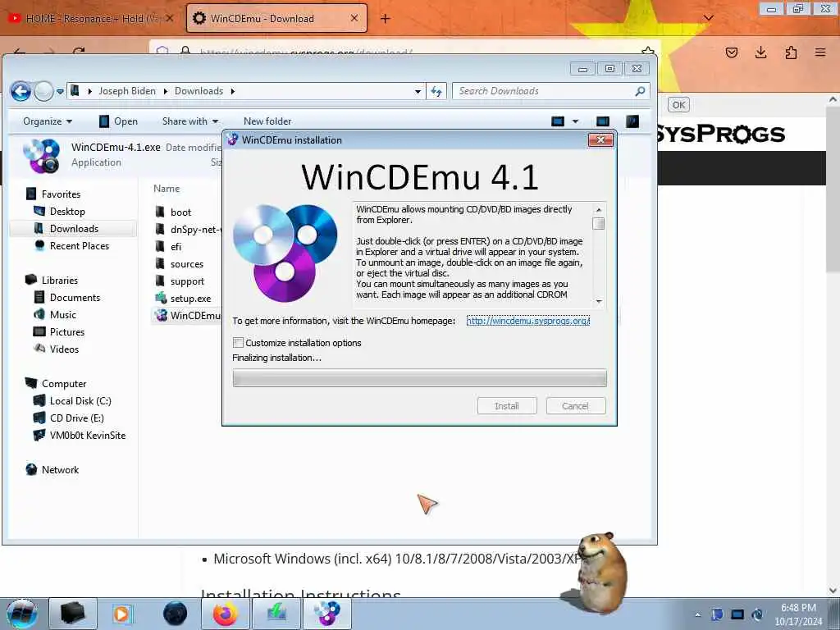The image size is (840, 630).
Task: Click the OK button on the web page
Action: coord(678,105)
